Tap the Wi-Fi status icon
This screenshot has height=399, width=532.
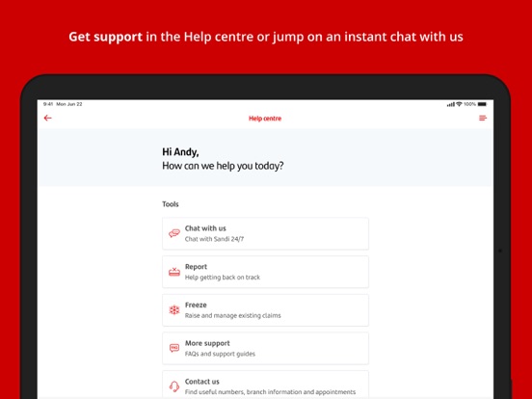(459, 104)
